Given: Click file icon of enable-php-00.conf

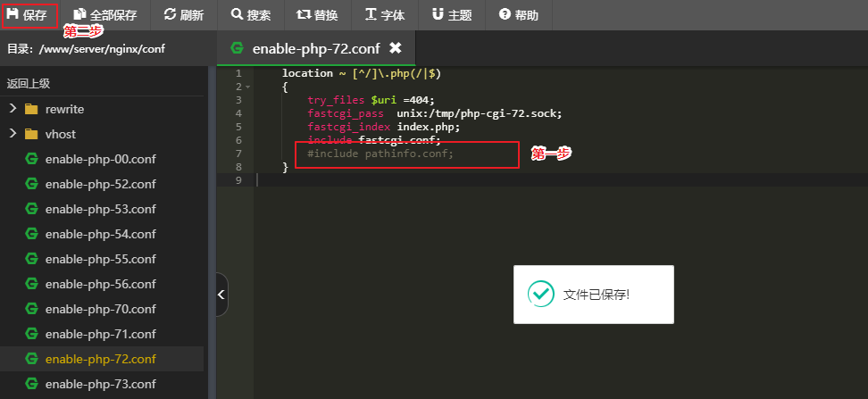Looking at the screenshot, I should [31, 159].
